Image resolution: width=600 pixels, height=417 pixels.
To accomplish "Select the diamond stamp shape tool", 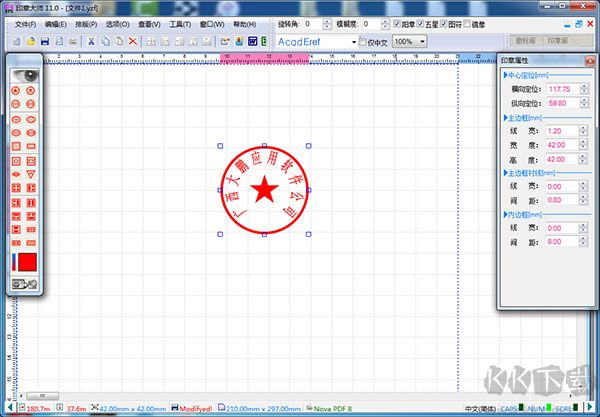I will (x=16, y=174).
